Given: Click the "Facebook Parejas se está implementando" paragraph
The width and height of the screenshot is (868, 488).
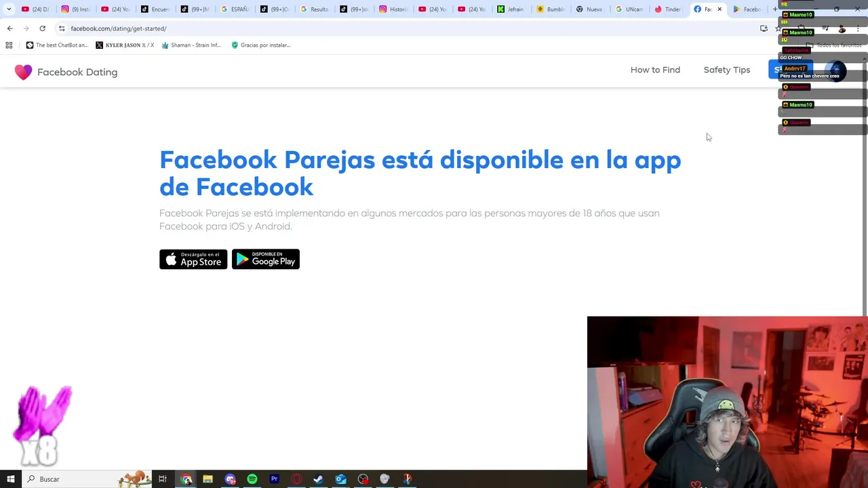Looking at the screenshot, I should coord(409,220).
